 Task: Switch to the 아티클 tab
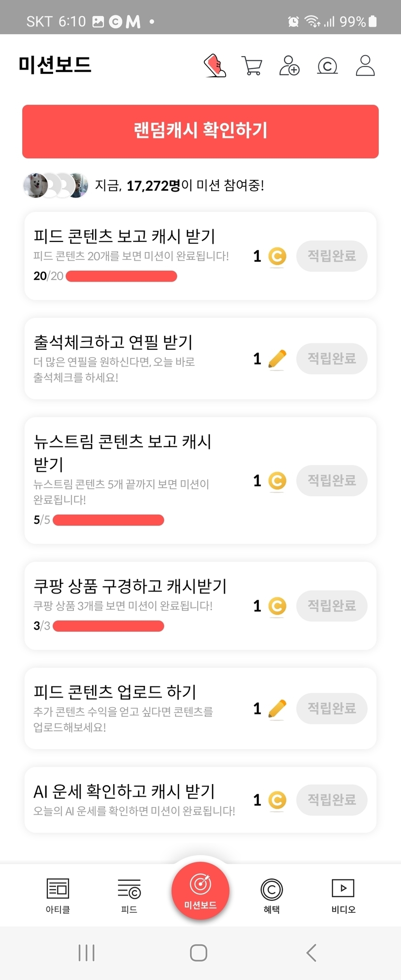(58, 895)
